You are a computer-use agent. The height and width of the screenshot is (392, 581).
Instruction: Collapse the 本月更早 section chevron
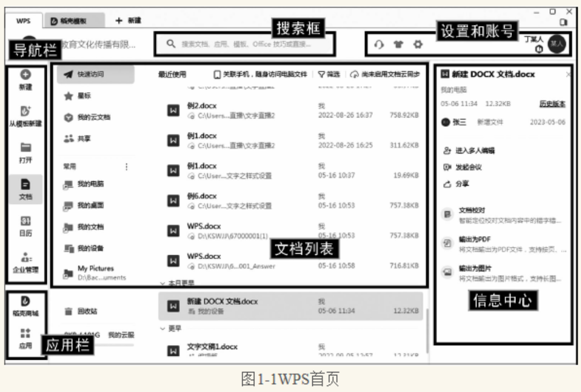tap(163, 283)
